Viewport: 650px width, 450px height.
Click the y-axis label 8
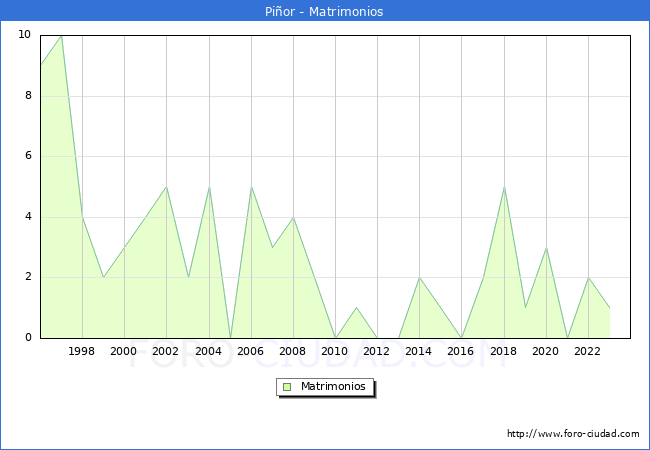click(x=26, y=96)
